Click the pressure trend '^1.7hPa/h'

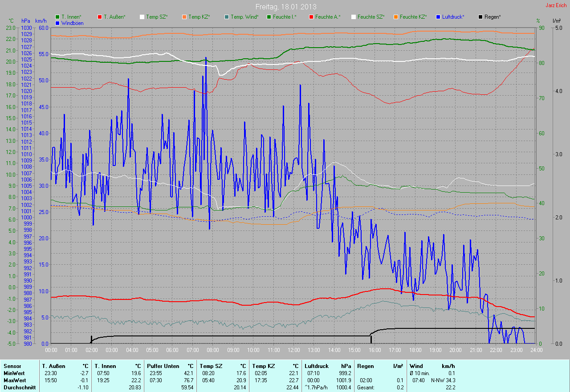(317, 387)
